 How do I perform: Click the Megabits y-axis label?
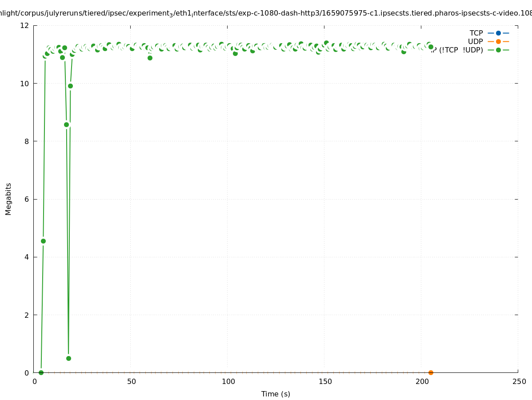(8, 199)
